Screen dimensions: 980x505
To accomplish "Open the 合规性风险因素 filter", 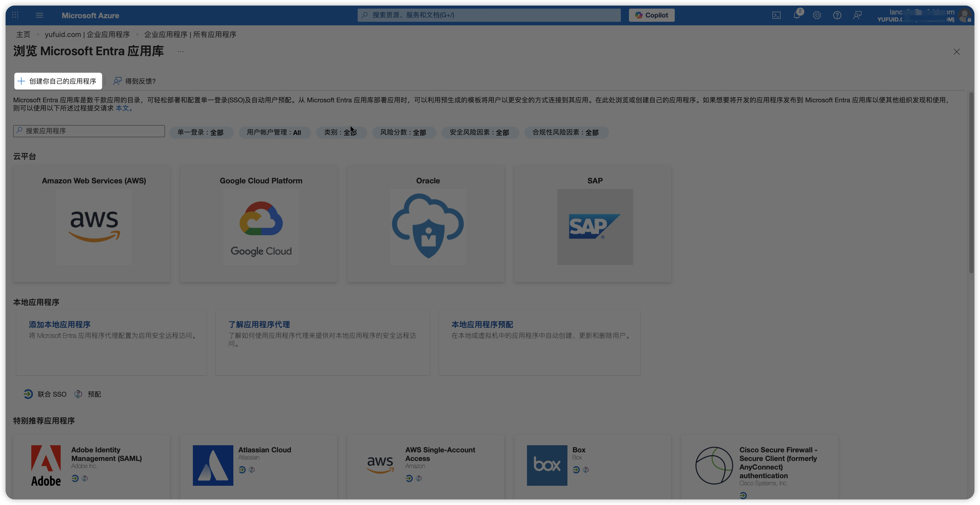I will tap(566, 132).
